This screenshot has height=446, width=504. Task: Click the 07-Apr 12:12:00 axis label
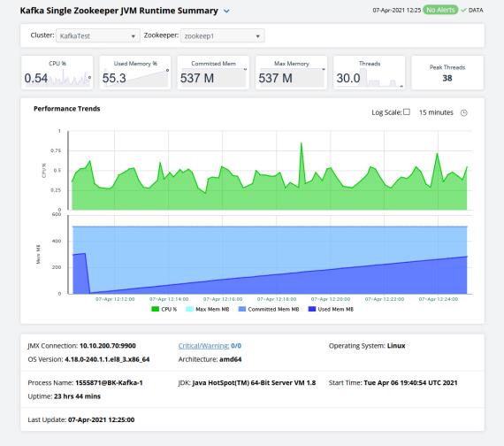click(x=115, y=299)
